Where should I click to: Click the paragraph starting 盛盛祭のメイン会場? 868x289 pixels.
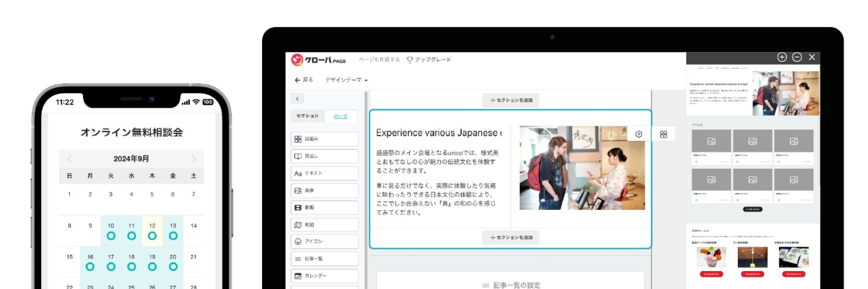pos(436,162)
